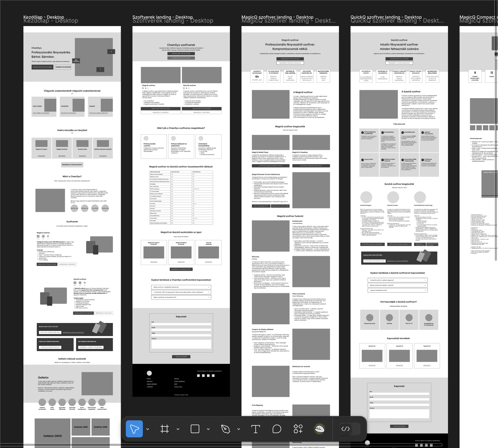The image size is (498, 448).
Task: Select the "Kezdőlap - Desktop" frame title
Action: [44, 17]
